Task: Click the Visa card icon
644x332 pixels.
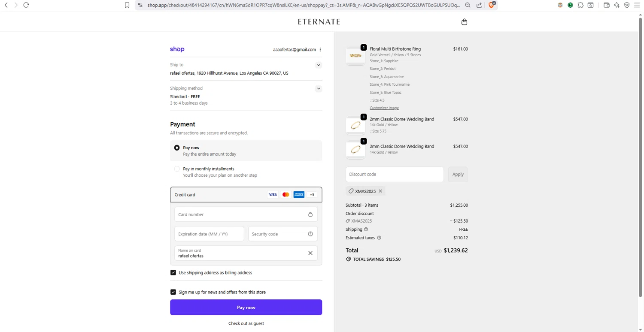Action: pyautogui.click(x=273, y=195)
